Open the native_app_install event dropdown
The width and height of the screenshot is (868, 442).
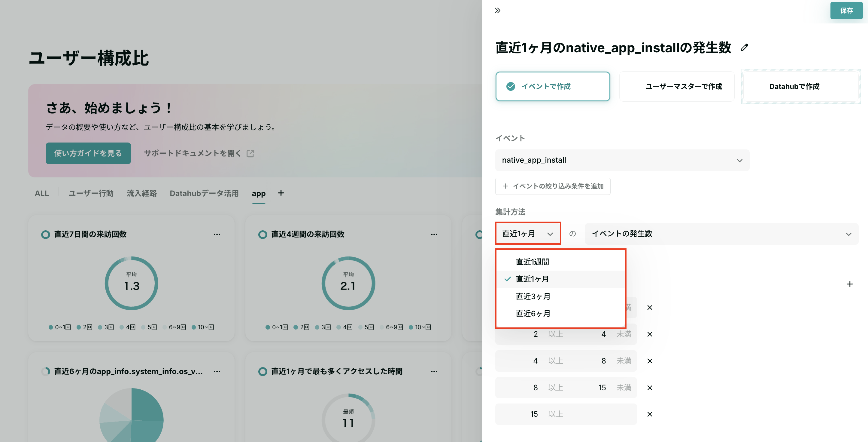pyautogui.click(x=622, y=160)
